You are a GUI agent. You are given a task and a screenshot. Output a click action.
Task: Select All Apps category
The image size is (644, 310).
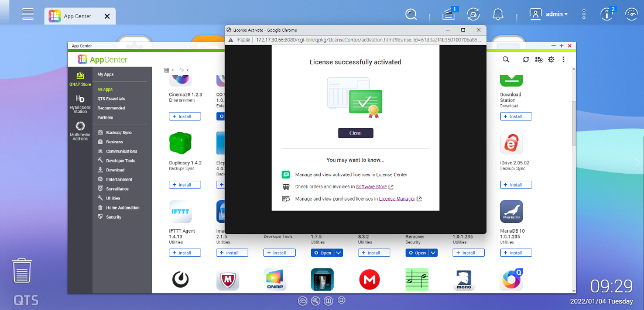pyautogui.click(x=105, y=89)
